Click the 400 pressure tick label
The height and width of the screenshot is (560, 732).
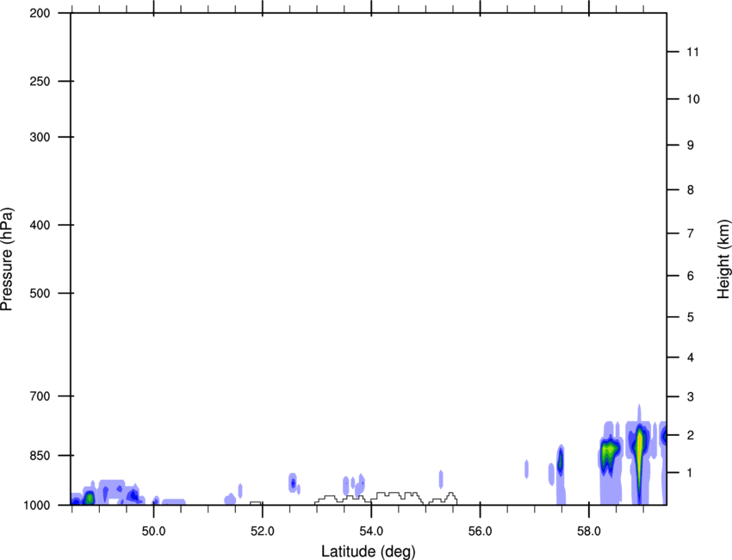point(40,225)
